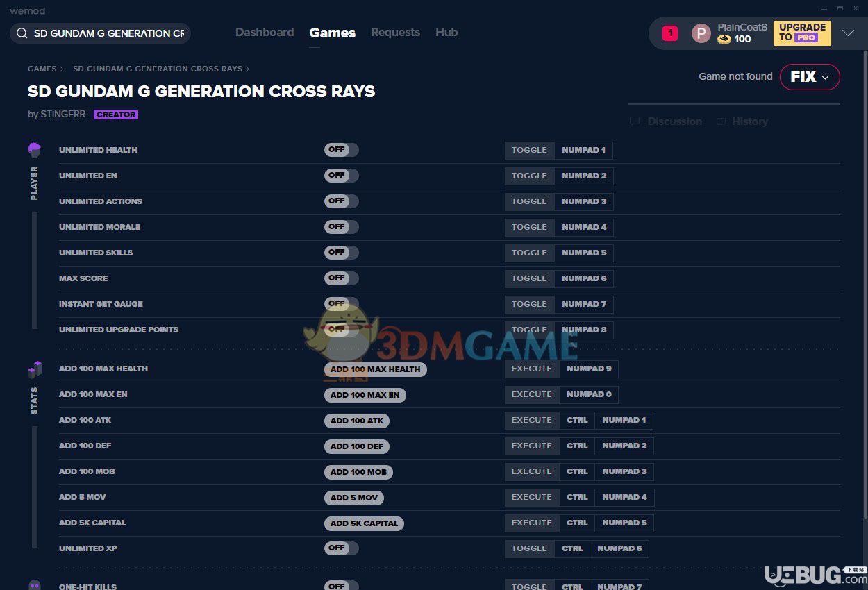Turn on Max Score switch
868x590 pixels.
pos(341,278)
